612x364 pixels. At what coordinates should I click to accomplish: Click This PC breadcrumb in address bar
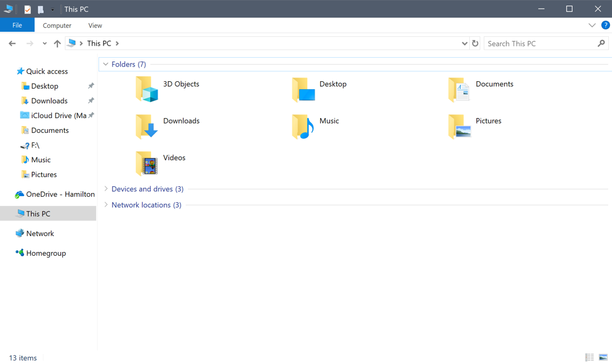(x=99, y=43)
